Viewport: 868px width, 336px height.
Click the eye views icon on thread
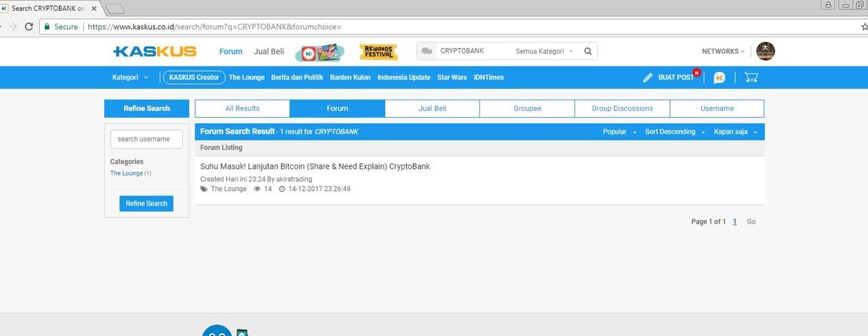(257, 189)
